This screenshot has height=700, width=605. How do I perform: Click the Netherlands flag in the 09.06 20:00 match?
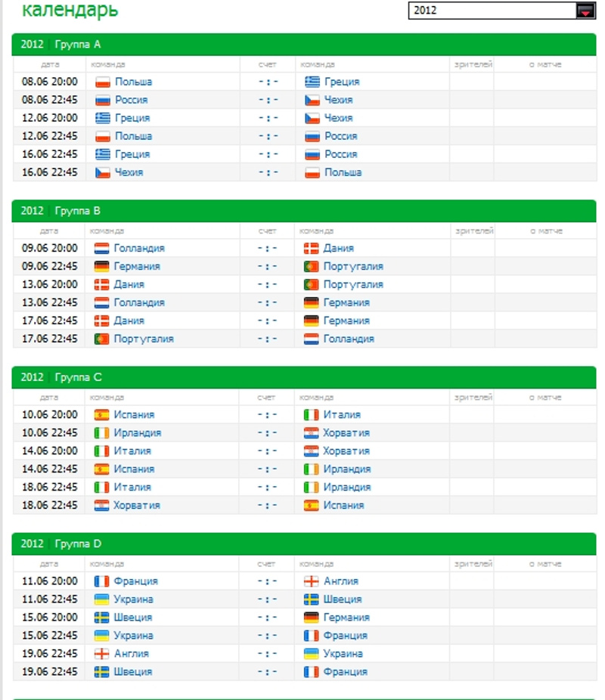[x=102, y=248]
